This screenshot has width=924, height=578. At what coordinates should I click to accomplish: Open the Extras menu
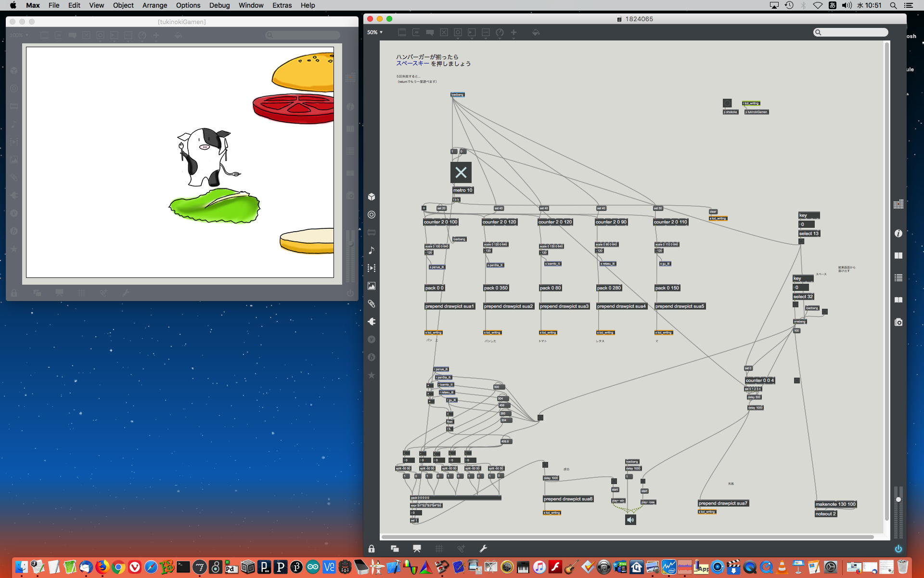[x=282, y=5]
